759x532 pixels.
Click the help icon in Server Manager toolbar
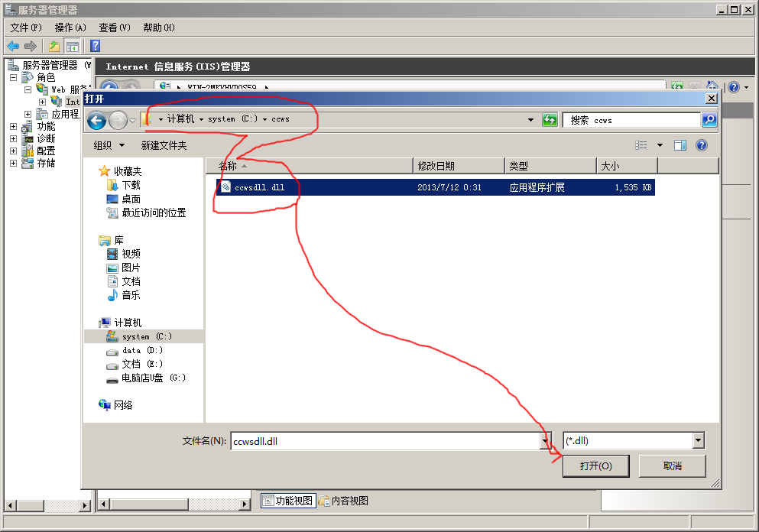point(95,47)
